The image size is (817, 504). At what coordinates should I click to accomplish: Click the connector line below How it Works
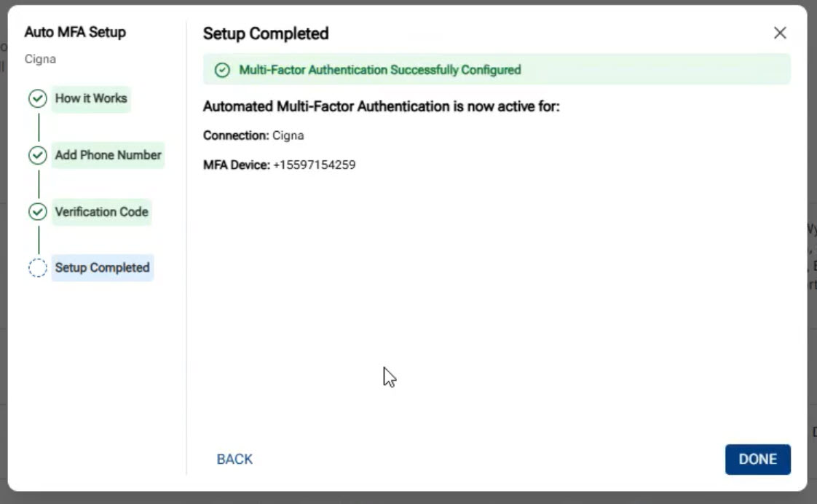coord(39,127)
